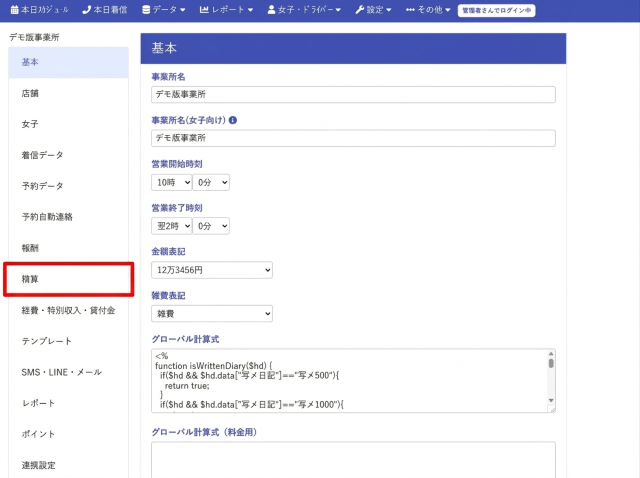
Task: Open 営業開始時刻 hour dropdown showing 10時
Action: click(x=171, y=182)
